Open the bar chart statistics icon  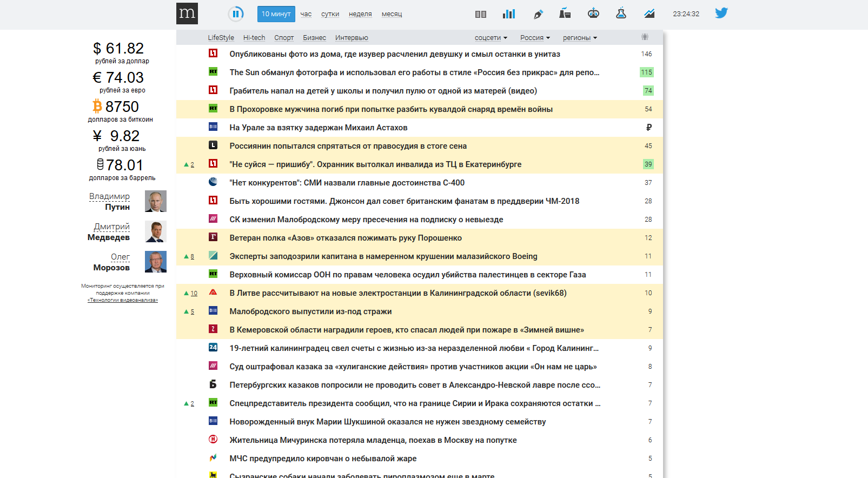pos(509,14)
